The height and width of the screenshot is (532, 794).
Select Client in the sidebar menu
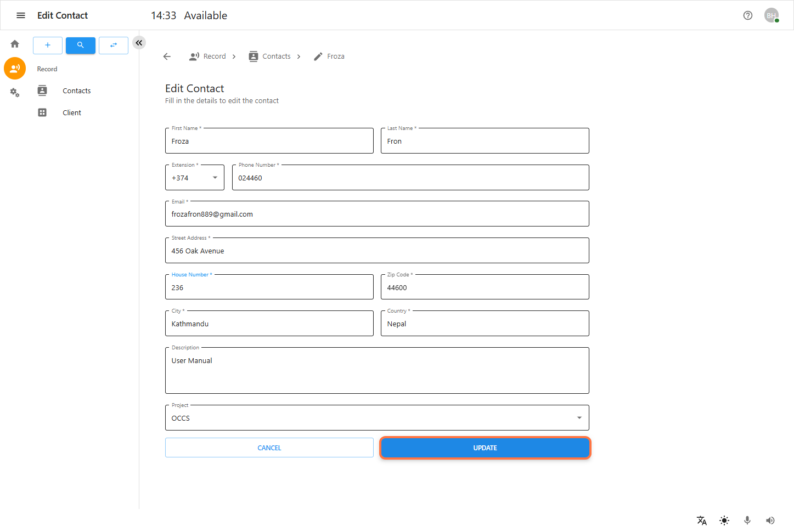coord(72,113)
